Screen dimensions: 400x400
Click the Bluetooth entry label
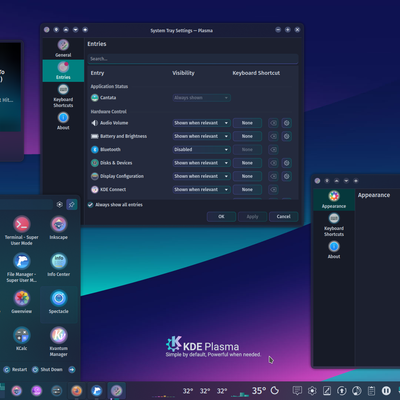(110, 150)
